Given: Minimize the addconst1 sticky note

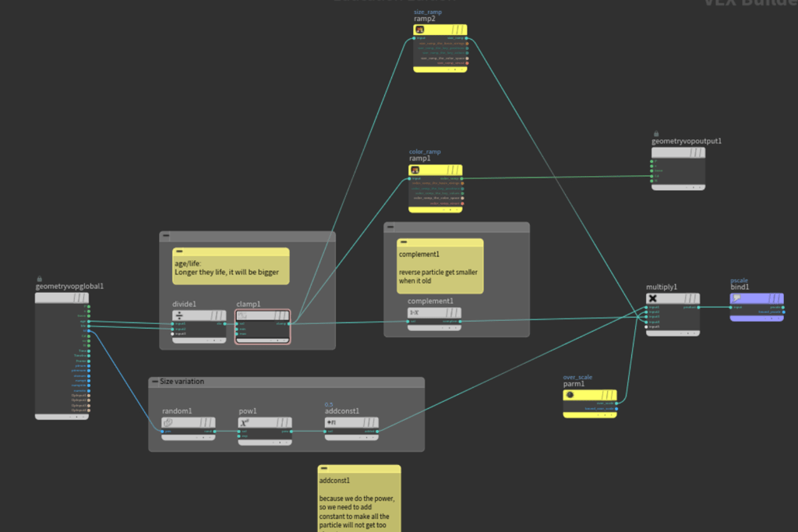Looking at the screenshot, I should [x=324, y=469].
